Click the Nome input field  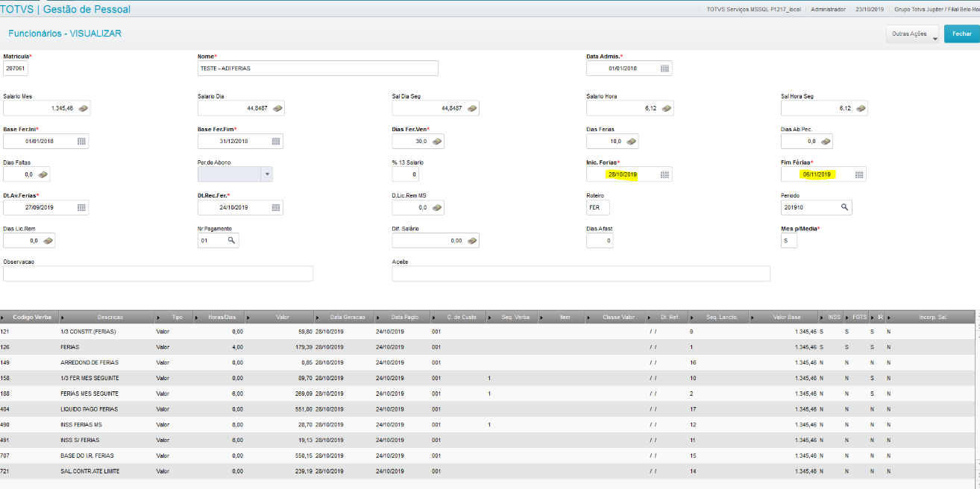pyautogui.click(x=318, y=69)
